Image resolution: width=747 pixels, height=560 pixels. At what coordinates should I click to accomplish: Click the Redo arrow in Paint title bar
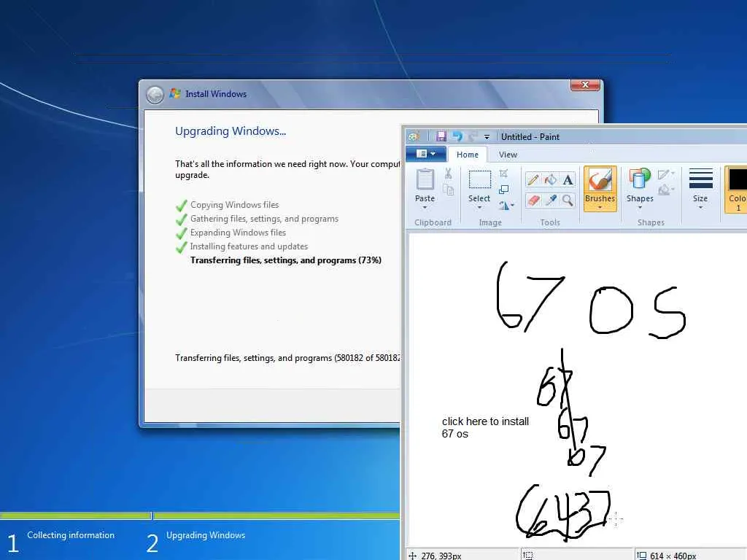tap(473, 136)
